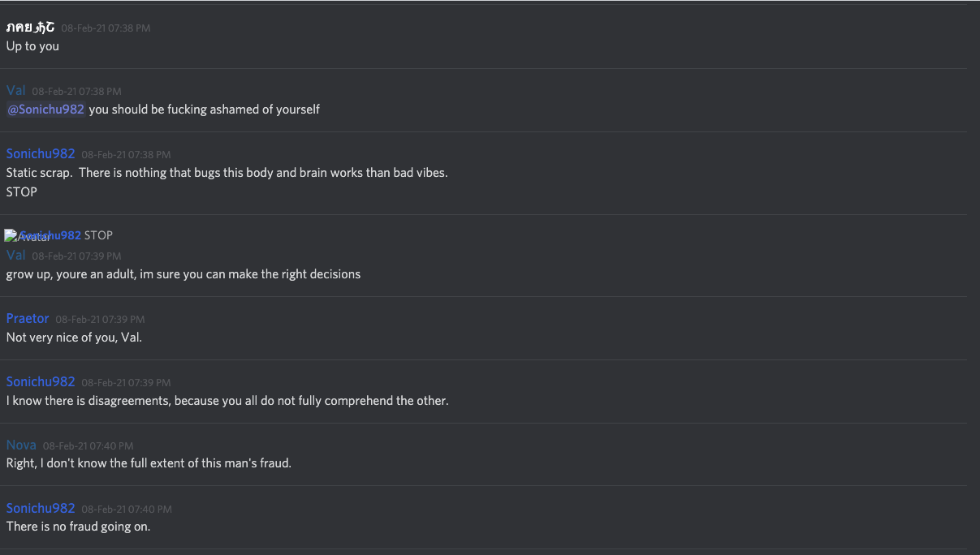Click the "Static scrap" message line
Image resolution: width=980 pixels, height=555 pixels.
pyautogui.click(x=227, y=173)
